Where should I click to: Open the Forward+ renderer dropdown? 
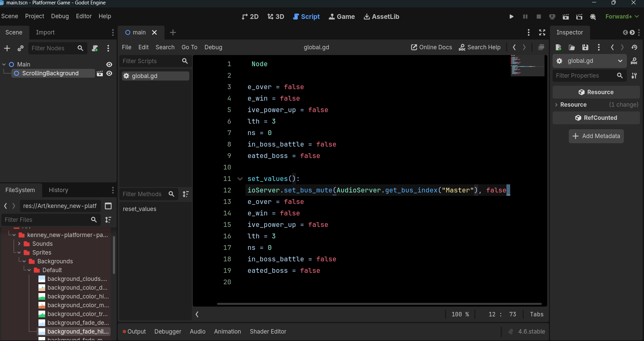click(x=622, y=17)
